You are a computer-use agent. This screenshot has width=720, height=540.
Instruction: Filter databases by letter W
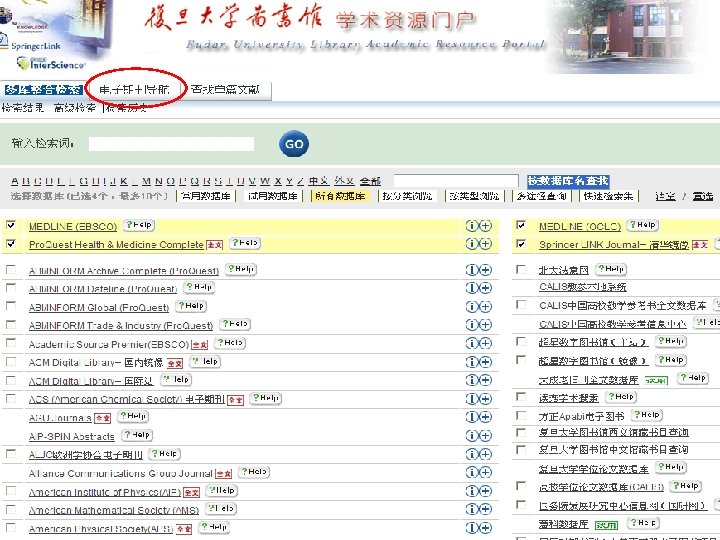265,181
